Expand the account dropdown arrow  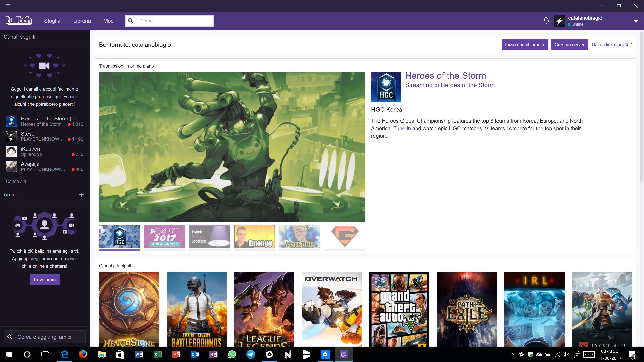636,21
